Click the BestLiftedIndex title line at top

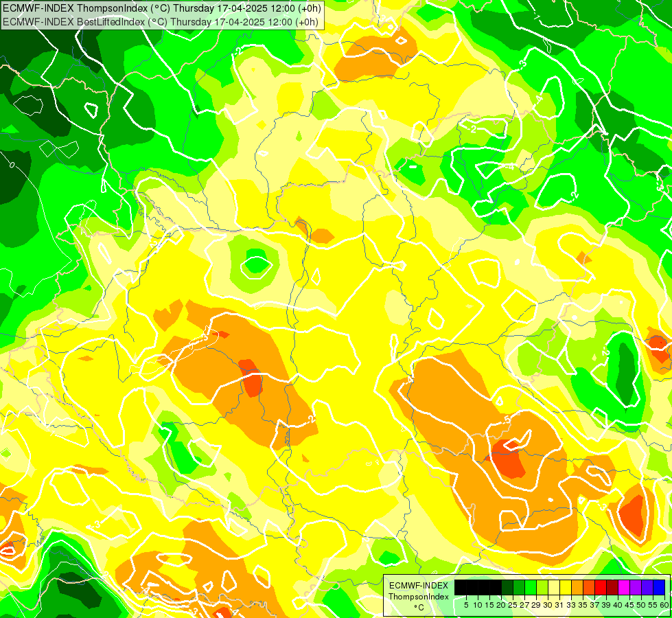tap(161, 22)
